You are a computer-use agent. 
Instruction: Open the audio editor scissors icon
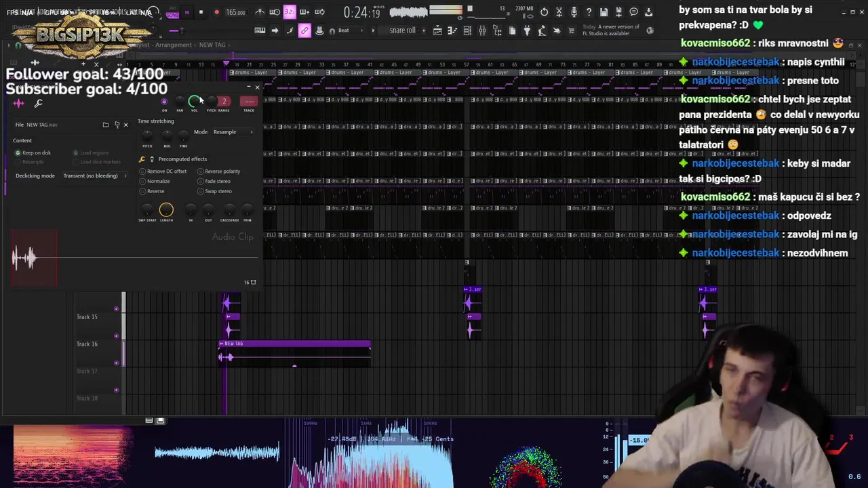point(559,12)
